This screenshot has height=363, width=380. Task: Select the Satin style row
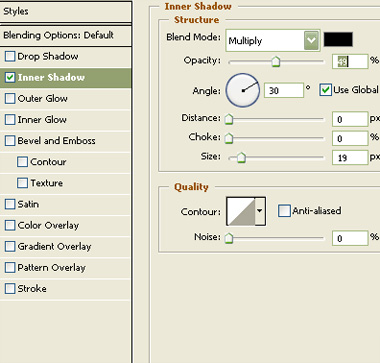coord(66,204)
